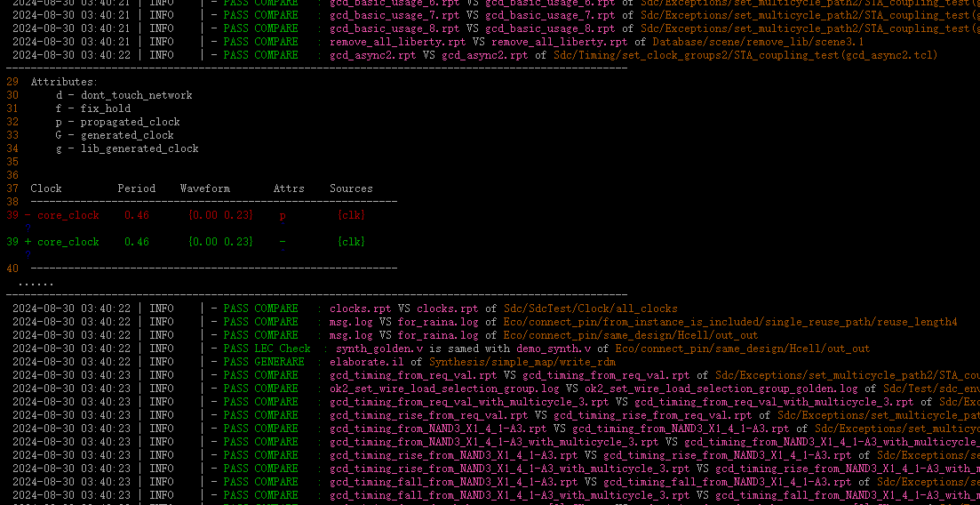Click the Waveform column header

(204, 188)
